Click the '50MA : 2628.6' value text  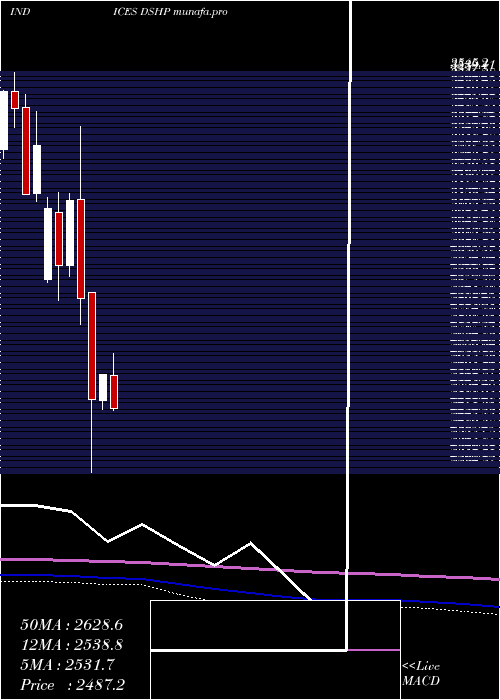click(71, 625)
